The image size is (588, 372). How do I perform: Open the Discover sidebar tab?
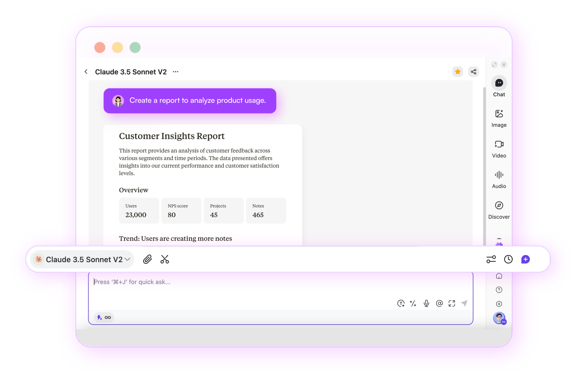[499, 210]
